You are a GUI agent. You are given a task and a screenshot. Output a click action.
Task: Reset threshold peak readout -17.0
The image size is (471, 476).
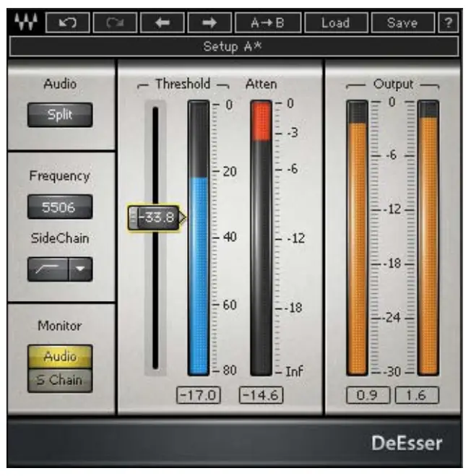(x=199, y=395)
